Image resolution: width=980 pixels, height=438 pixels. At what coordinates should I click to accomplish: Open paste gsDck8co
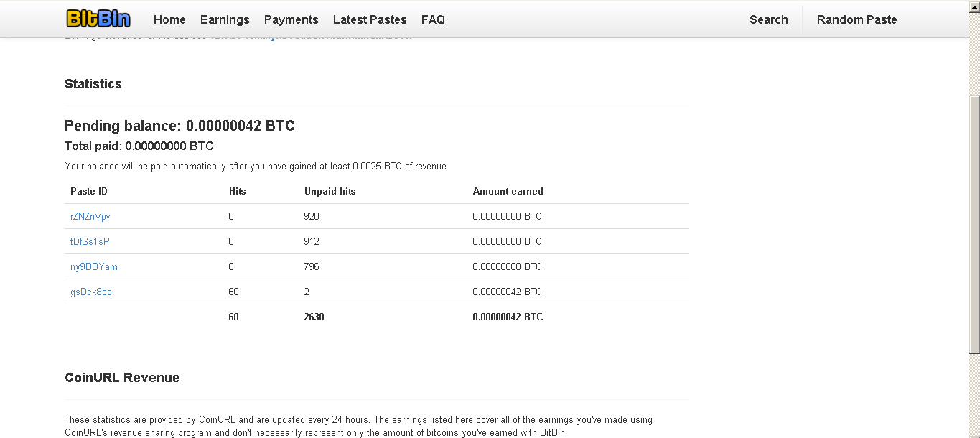pyautogui.click(x=91, y=292)
